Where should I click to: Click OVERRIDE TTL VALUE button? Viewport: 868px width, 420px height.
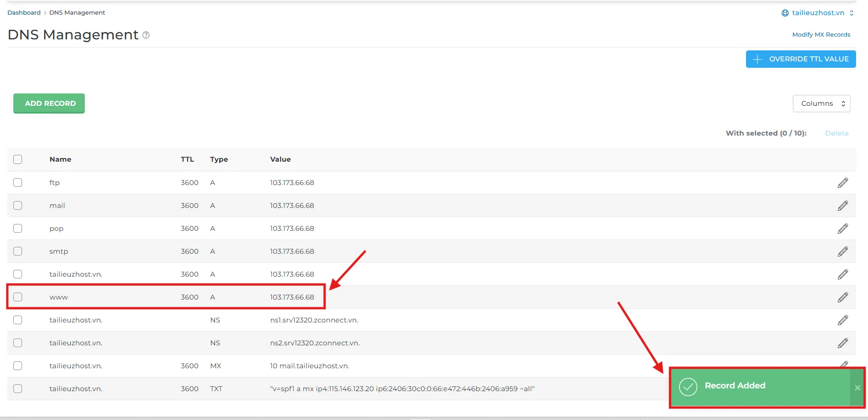(x=801, y=59)
